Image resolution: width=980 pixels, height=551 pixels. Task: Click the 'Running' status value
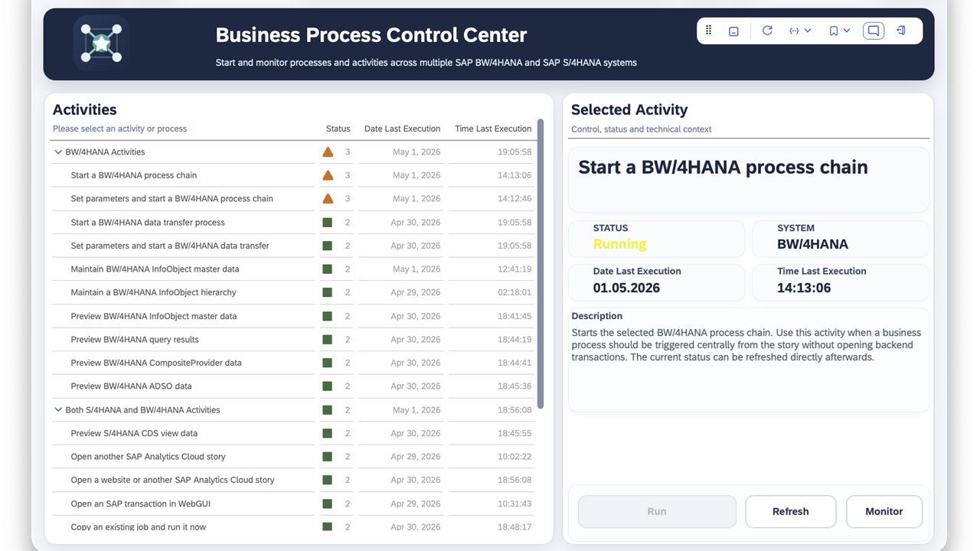[x=619, y=244]
